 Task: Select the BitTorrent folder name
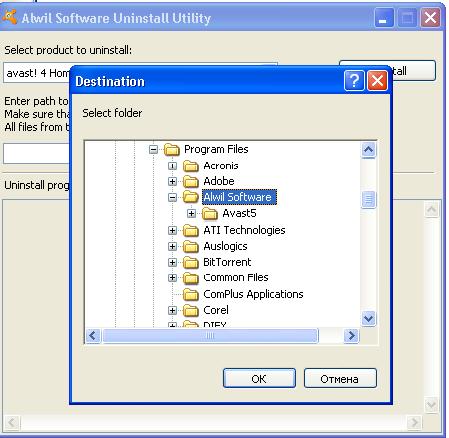[227, 262]
